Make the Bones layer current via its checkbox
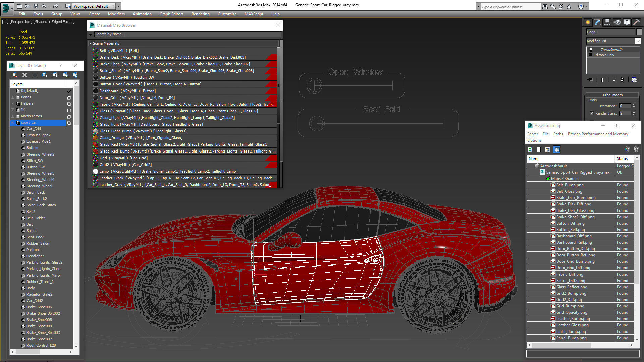Image resolution: width=644 pixels, height=362 pixels. (69, 98)
